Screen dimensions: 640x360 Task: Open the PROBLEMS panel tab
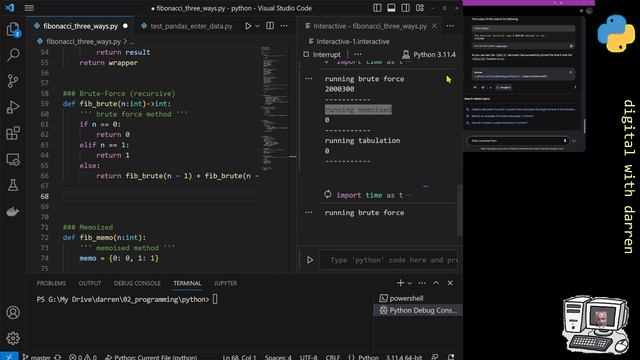tap(51, 283)
